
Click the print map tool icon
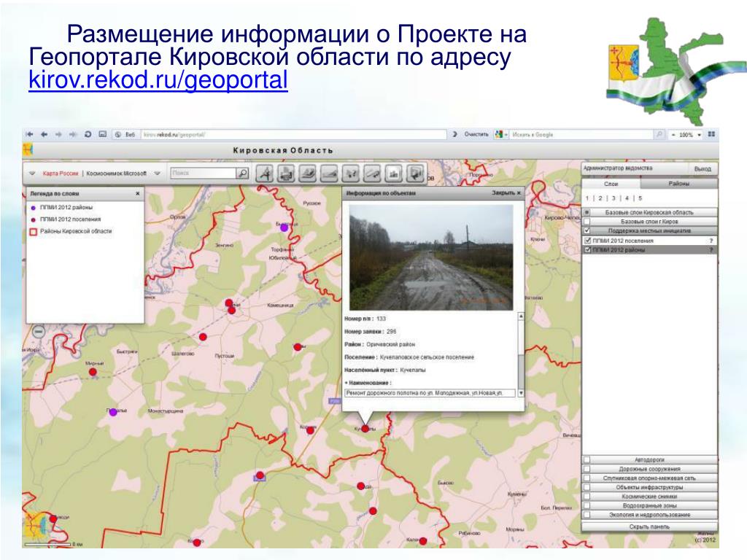tap(286, 174)
